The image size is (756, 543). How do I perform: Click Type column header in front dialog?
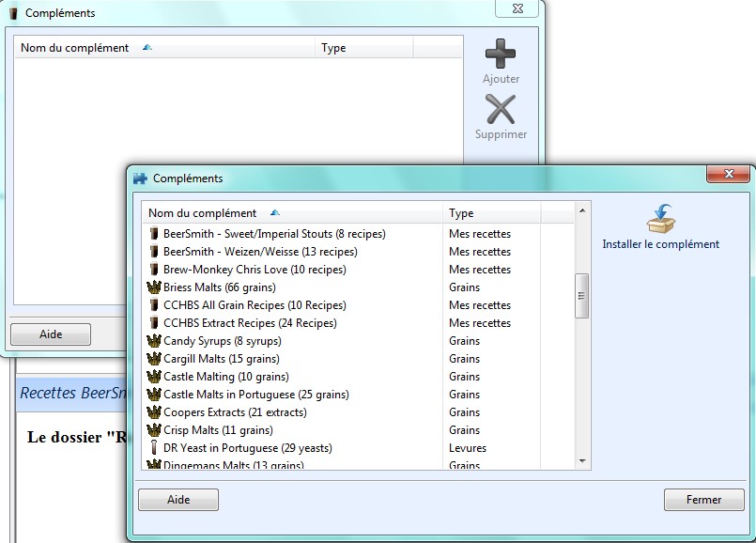461,213
